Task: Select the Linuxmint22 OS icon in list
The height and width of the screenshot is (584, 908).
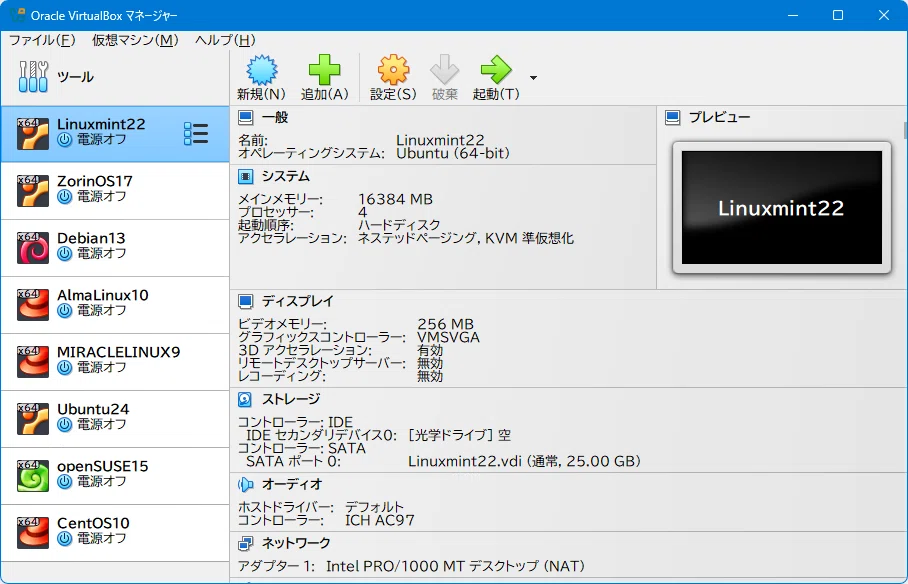Action: (x=32, y=134)
